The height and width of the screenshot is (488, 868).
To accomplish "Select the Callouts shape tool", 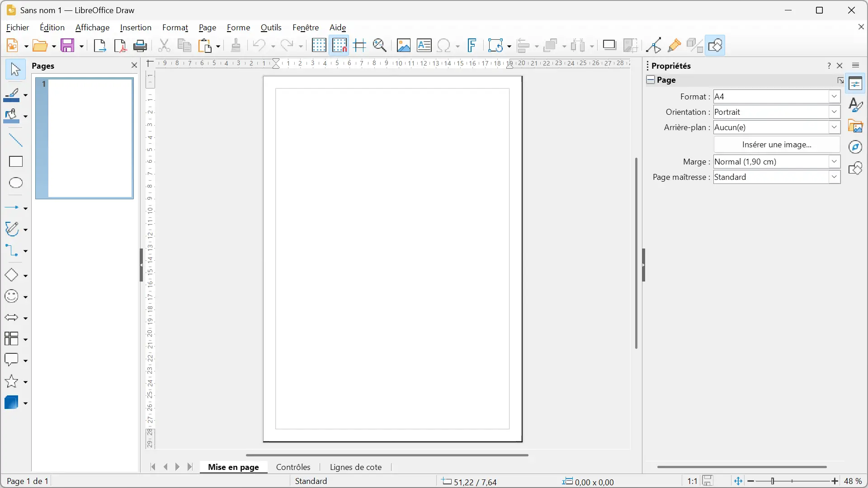I will 12,360.
